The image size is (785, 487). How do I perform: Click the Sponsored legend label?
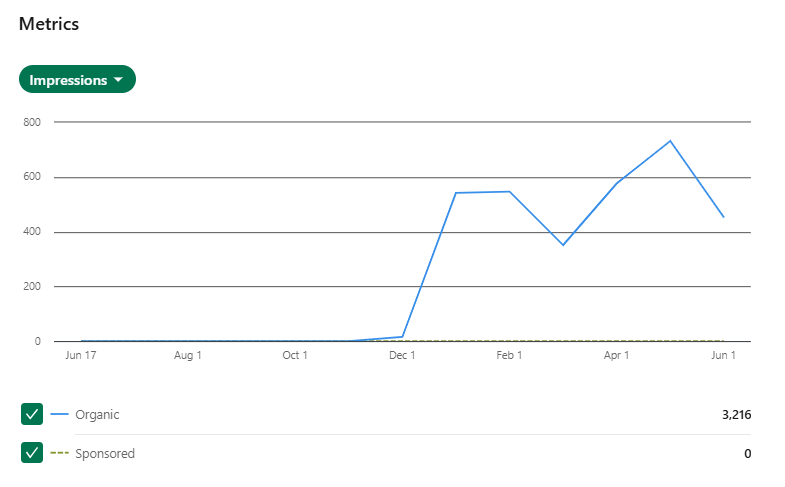point(105,453)
